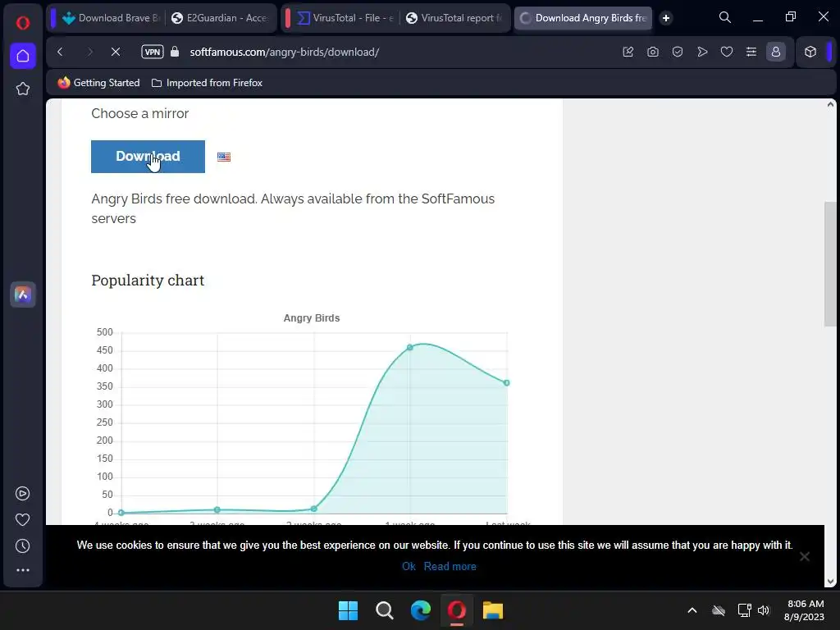Search tabs with the magnifier icon
Viewport: 840px width, 630px height.
(x=725, y=18)
